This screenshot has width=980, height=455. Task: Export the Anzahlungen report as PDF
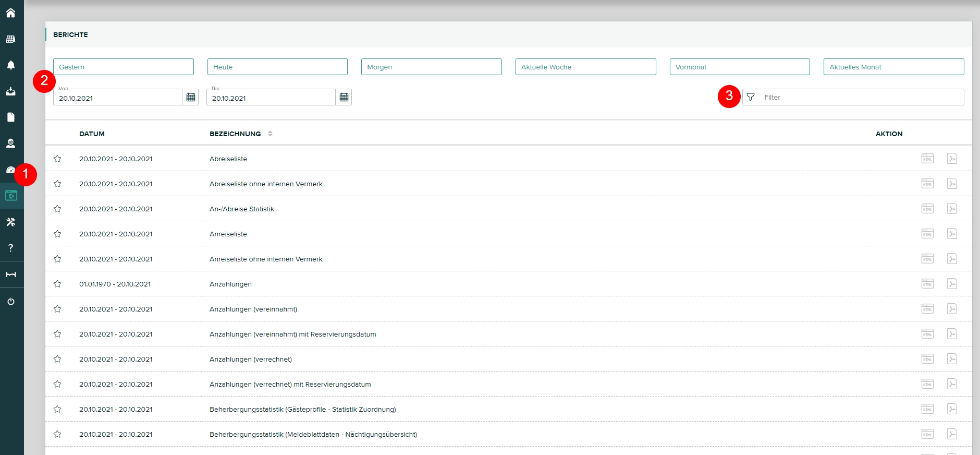tap(952, 284)
